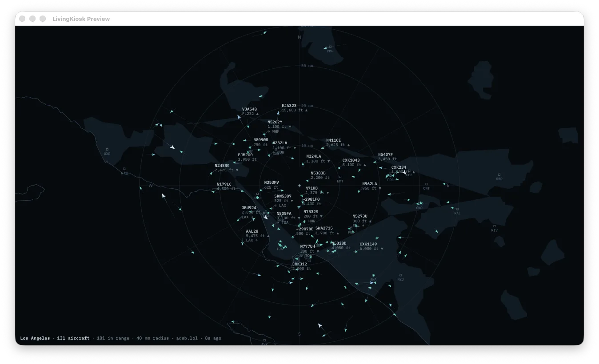This screenshot has width=599, height=364.
Task: Select the RAL airport square marker
Action: (x=457, y=209)
